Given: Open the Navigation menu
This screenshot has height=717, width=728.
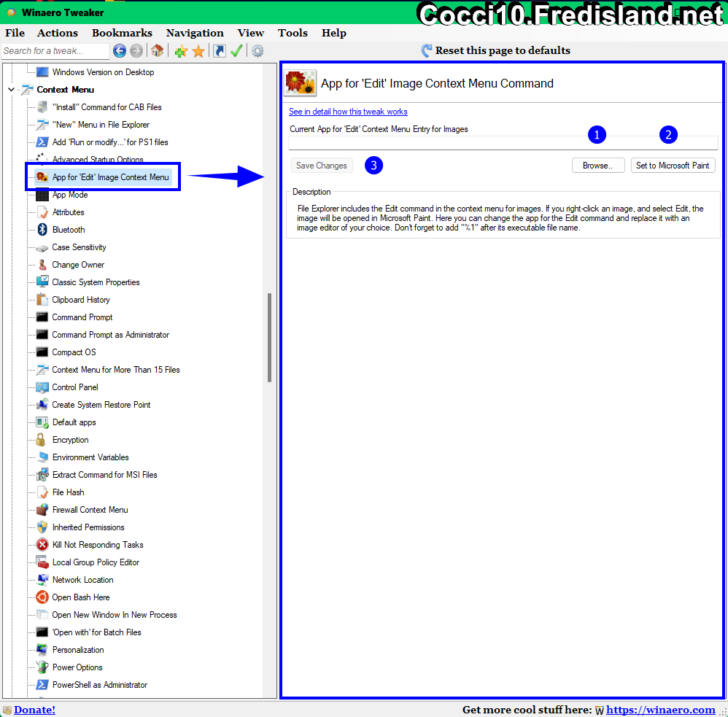Looking at the screenshot, I should (x=195, y=33).
